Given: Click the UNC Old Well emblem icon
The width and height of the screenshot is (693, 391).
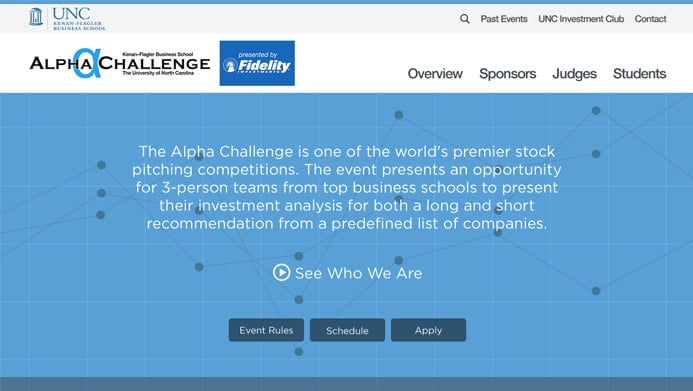Looking at the screenshot, I should coord(36,17).
